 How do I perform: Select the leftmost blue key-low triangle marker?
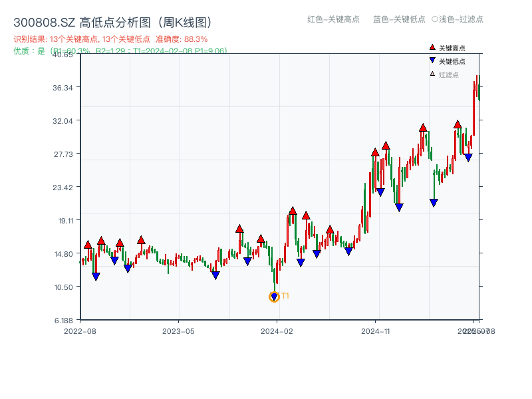click(x=96, y=277)
